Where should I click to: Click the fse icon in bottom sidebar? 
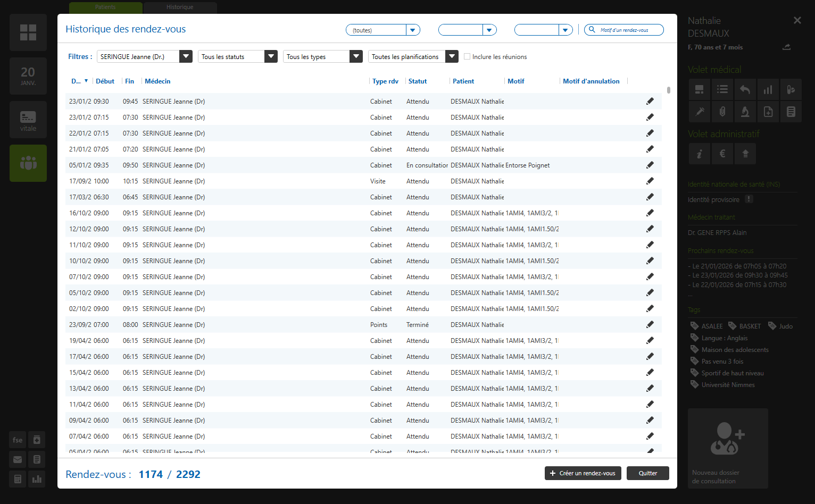(18, 440)
